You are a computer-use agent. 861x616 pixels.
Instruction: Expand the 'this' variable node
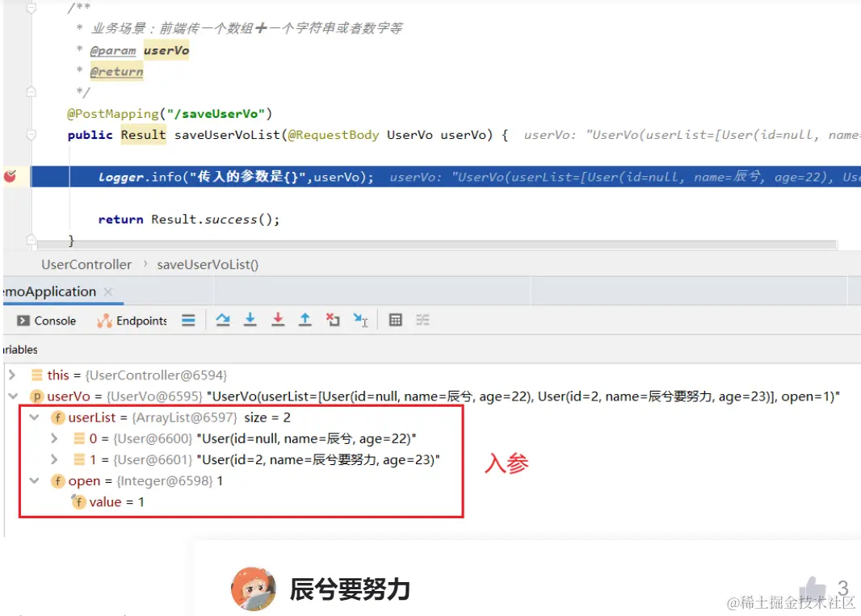click(x=11, y=375)
